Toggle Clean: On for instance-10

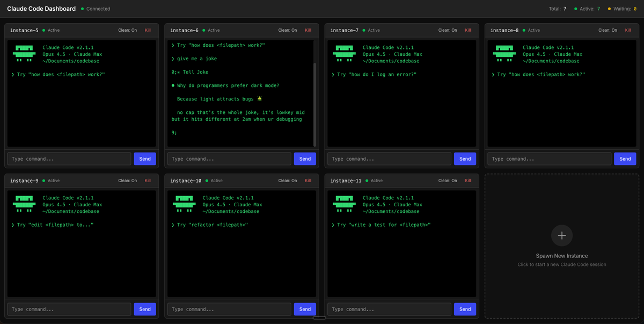287,181
